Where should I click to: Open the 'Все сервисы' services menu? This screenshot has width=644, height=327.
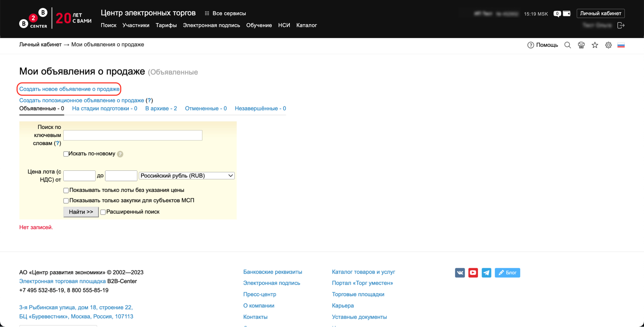(225, 13)
